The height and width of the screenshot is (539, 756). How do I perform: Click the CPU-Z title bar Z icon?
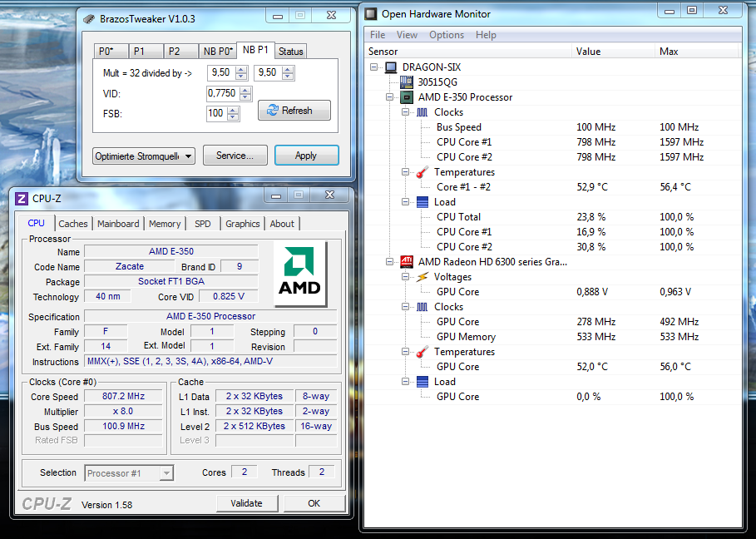(22, 199)
